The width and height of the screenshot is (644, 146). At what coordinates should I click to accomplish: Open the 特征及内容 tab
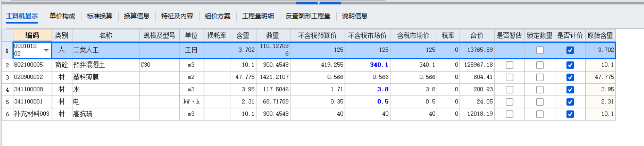[x=177, y=16]
